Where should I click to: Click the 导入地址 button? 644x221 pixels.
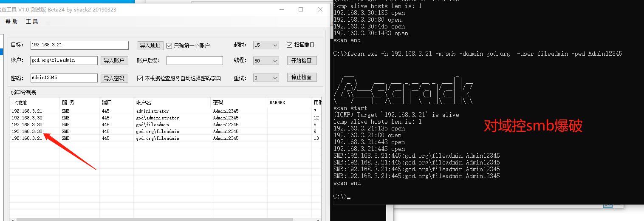150,45
